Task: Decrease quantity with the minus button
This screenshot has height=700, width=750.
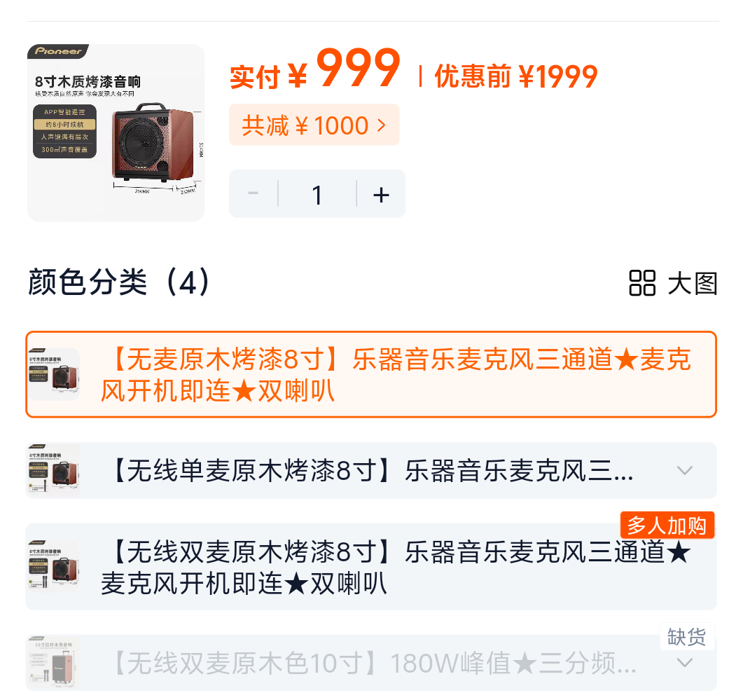Action: [x=254, y=193]
